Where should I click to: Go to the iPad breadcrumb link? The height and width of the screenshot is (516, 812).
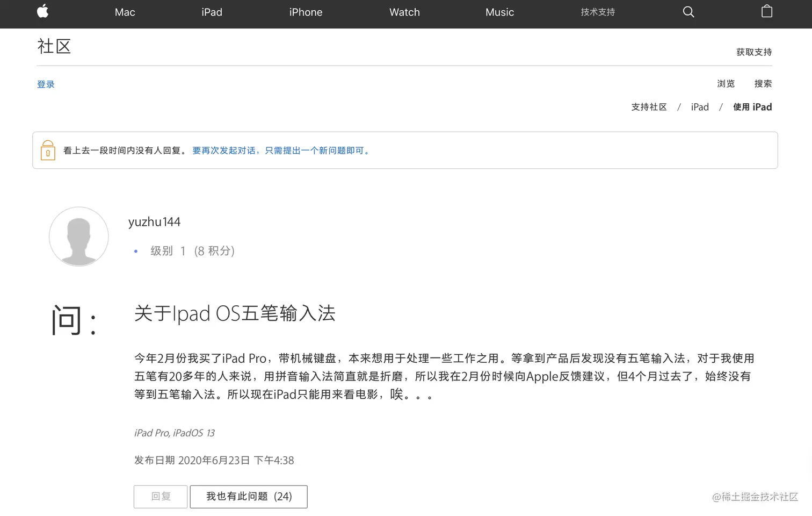coord(700,107)
